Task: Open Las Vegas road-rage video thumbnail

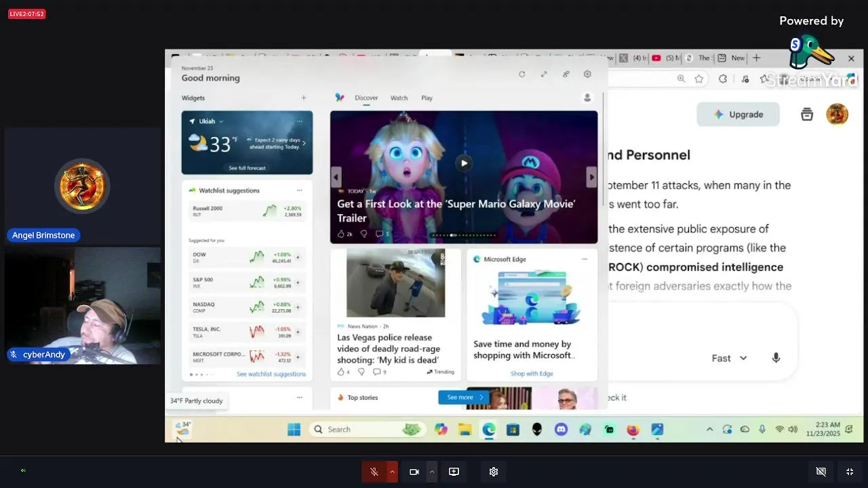Action: pos(395,283)
